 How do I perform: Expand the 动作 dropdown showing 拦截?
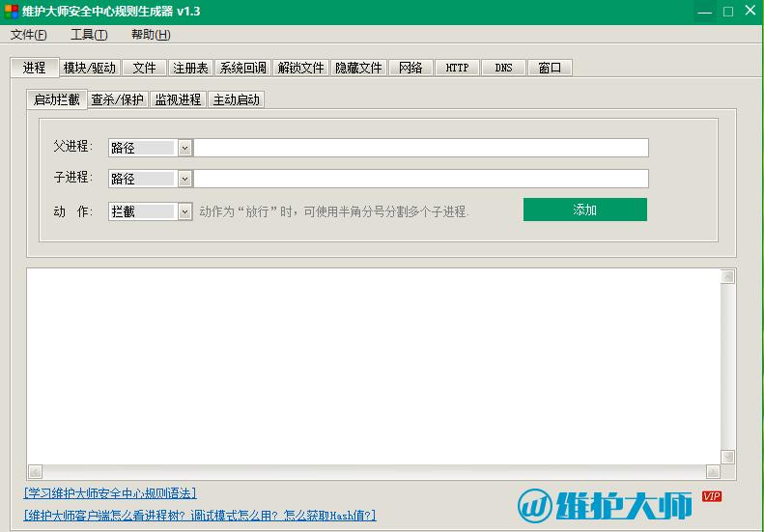tap(184, 211)
